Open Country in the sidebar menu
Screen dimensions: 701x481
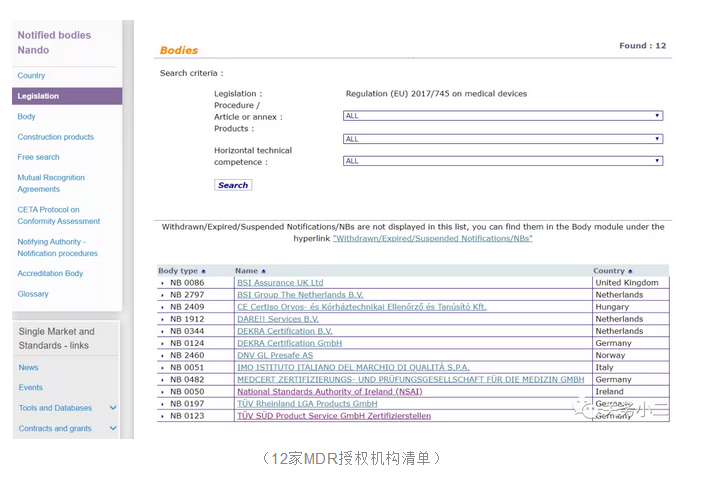(31, 76)
